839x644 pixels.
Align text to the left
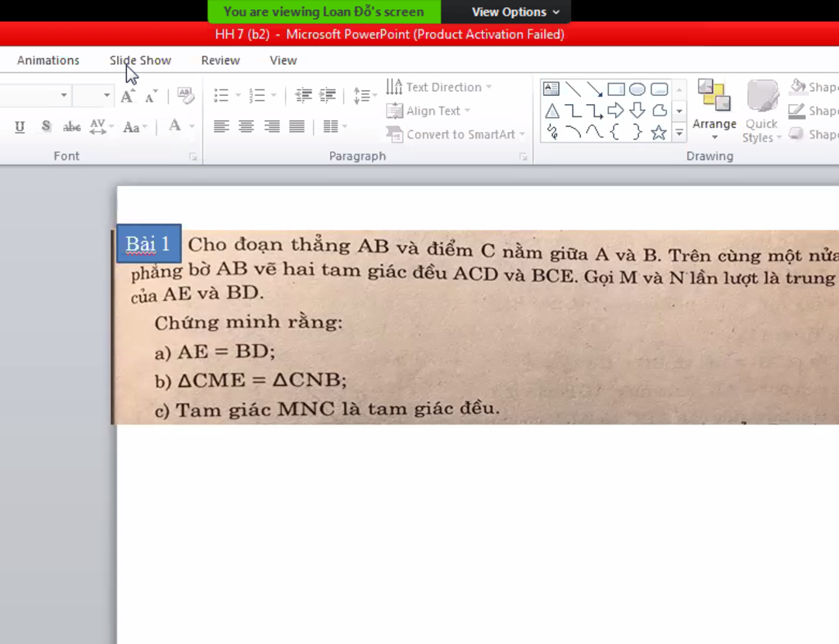[221, 127]
